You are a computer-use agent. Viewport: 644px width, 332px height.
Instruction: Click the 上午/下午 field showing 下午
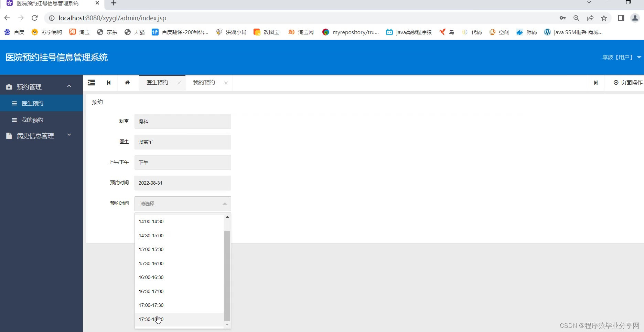click(183, 162)
